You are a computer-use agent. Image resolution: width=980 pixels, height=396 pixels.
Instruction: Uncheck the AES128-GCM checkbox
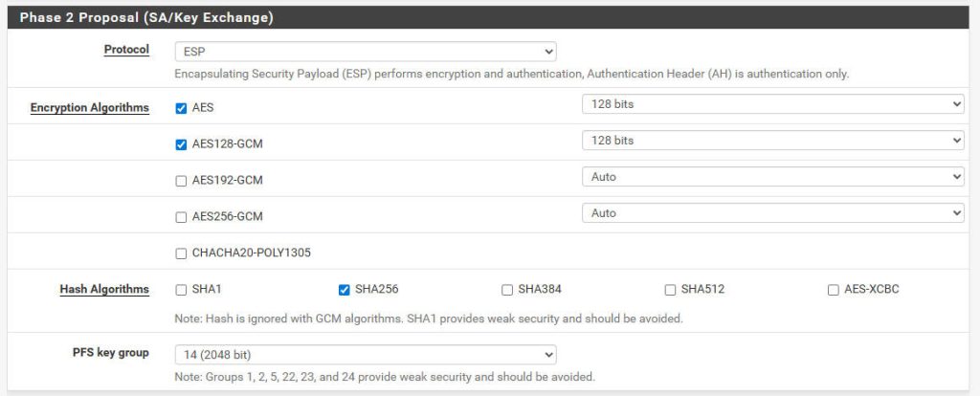tap(181, 144)
